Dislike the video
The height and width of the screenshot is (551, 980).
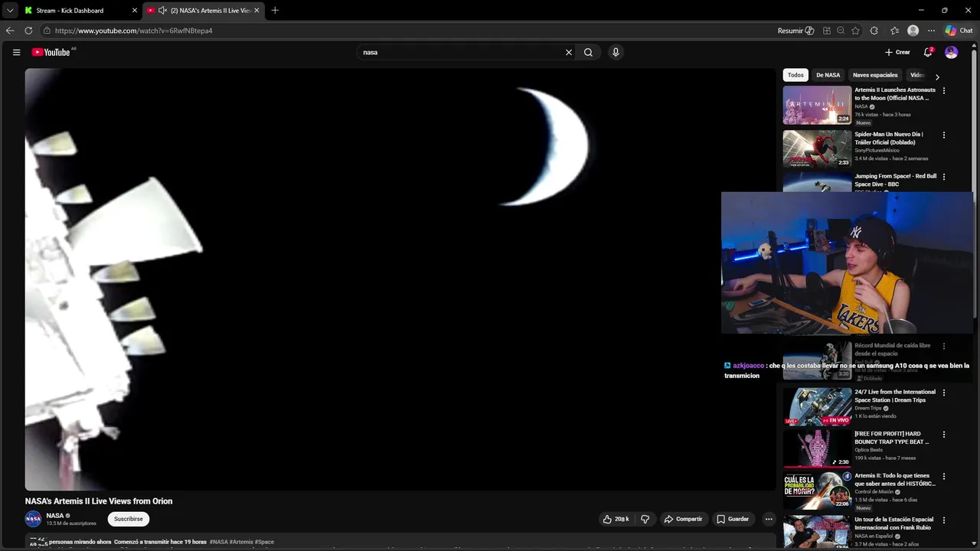coord(645,519)
